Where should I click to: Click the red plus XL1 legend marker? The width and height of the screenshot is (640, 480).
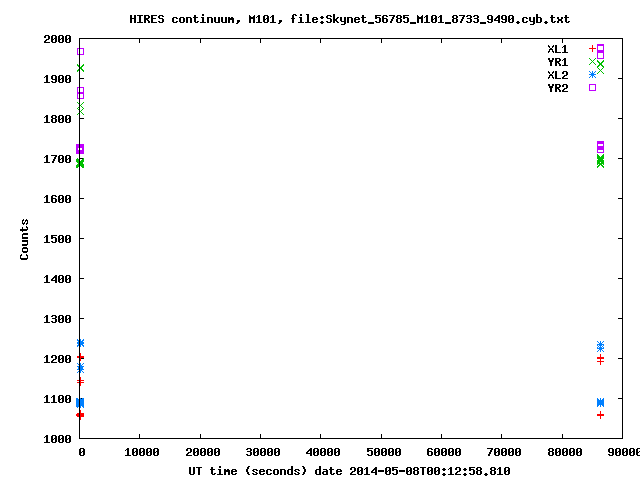pyautogui.click(x=592, y=49)
